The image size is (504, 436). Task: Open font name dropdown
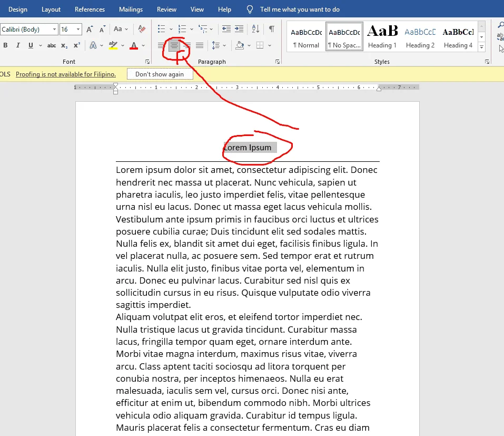(x=54, y=30)
